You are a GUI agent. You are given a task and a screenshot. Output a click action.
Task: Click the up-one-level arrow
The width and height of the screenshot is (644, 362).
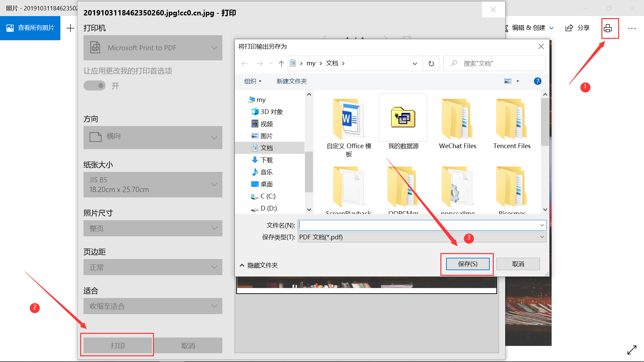point(281,63)
